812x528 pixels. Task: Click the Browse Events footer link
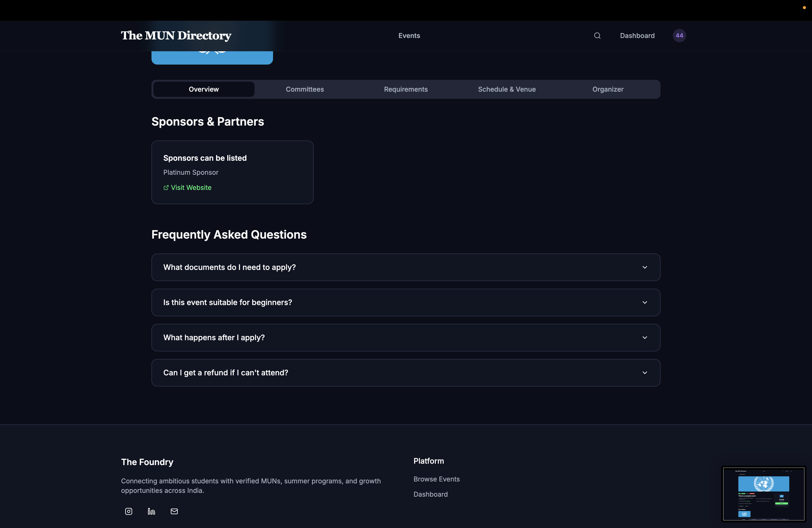point(436,479)
